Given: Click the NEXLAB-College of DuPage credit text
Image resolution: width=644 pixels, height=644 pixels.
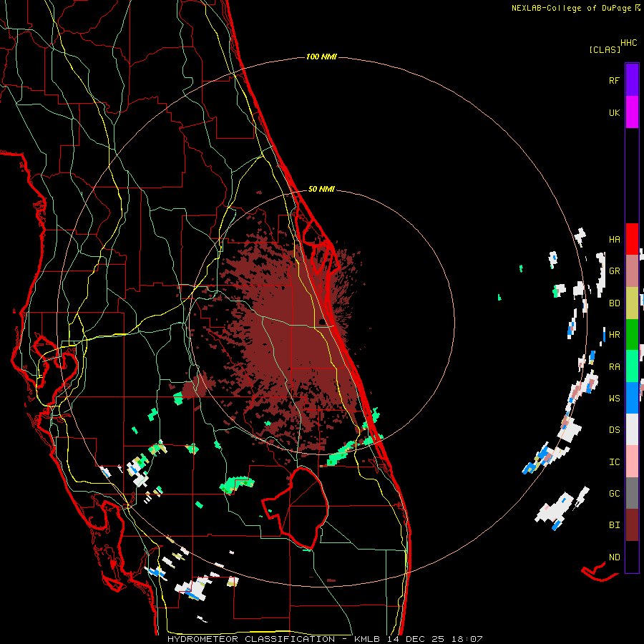Looking at the screenshot, I should [571, 8].
